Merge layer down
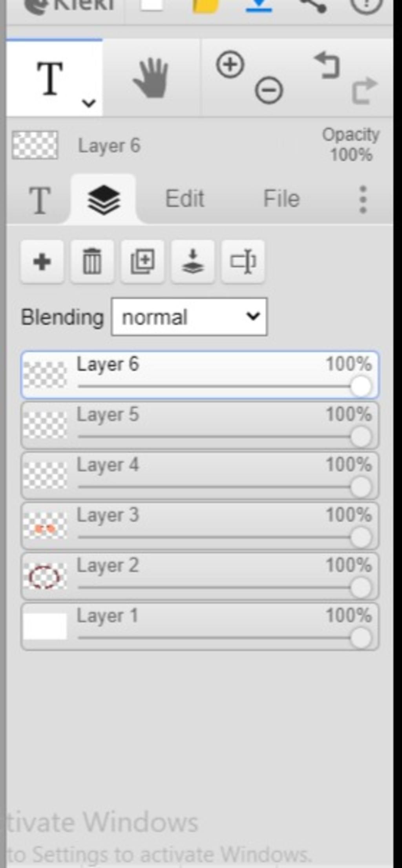Screen dimensions: 402x868 coord(193,261)
